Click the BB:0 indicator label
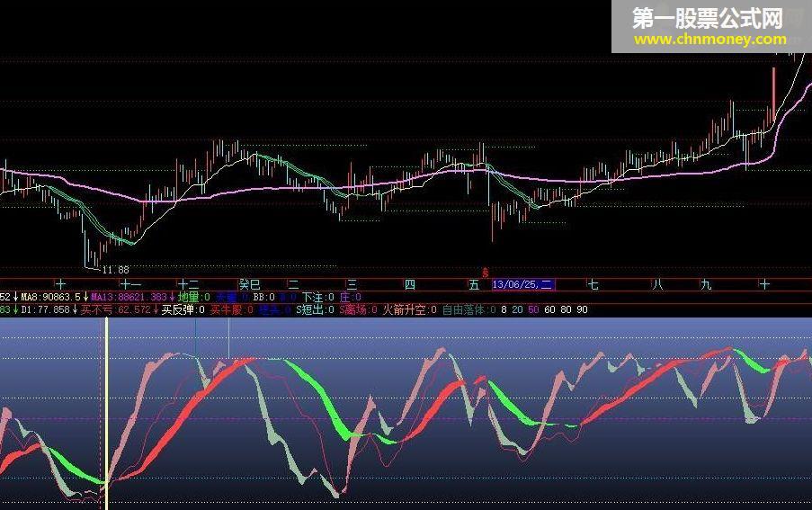Viewport: 812px width, 510px height. pyautogui.click(x=263, y=297)
